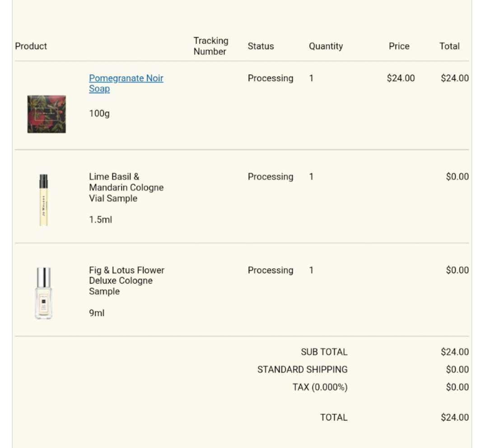Click Processing status of Pomegranate Noir Soap
Screen dimensions: 485x448
pos(270,78)
